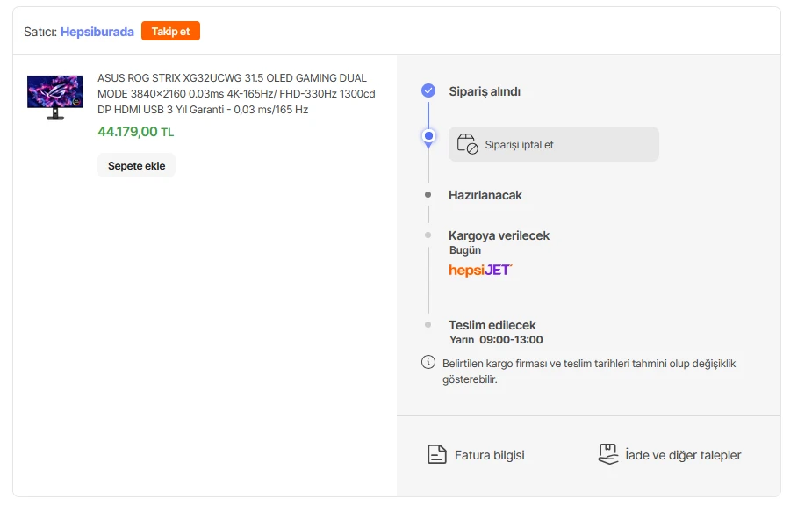Open the ASUS ROG STRIX product title
812x506 pixels.
[236, 94]
